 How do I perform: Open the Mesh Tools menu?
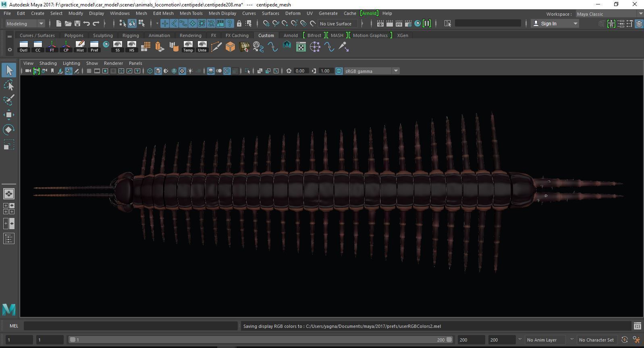click(191, 13)
